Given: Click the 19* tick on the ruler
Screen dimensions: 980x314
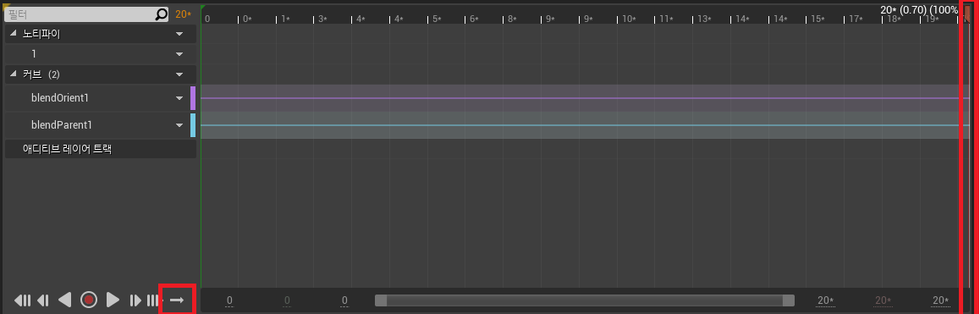Looking at the screenshot, I should (x=932, y=19).
